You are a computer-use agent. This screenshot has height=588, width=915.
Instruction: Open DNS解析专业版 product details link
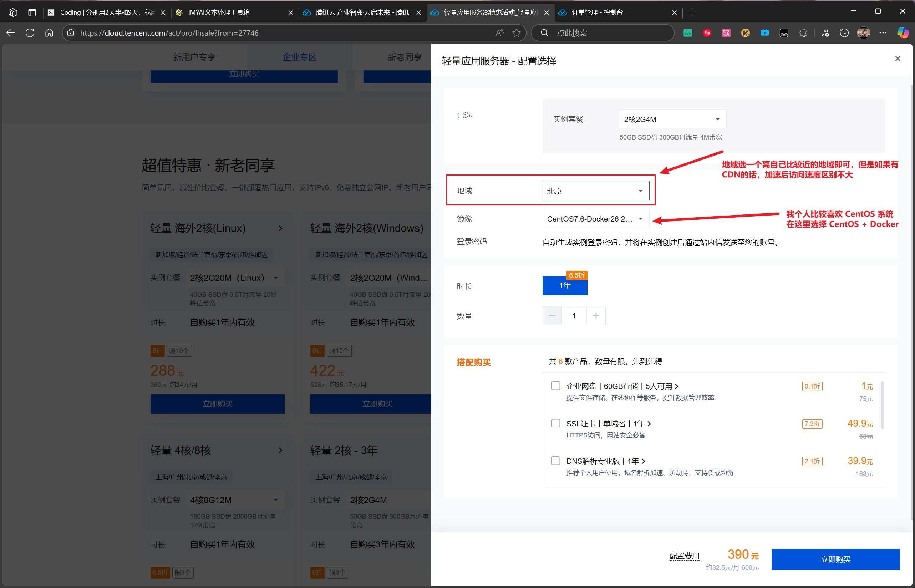(605, 461)
